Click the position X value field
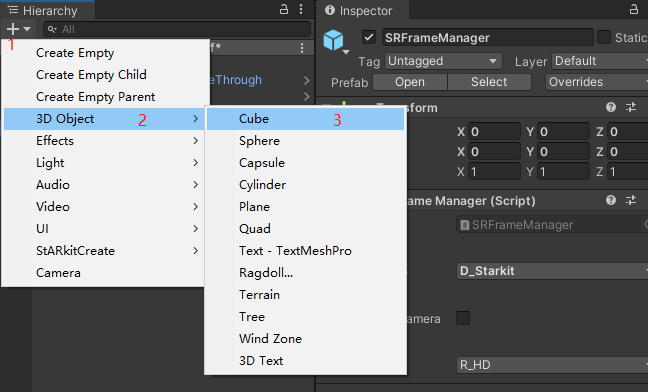Viewport: 648px width, 392px height. (495, 132)
